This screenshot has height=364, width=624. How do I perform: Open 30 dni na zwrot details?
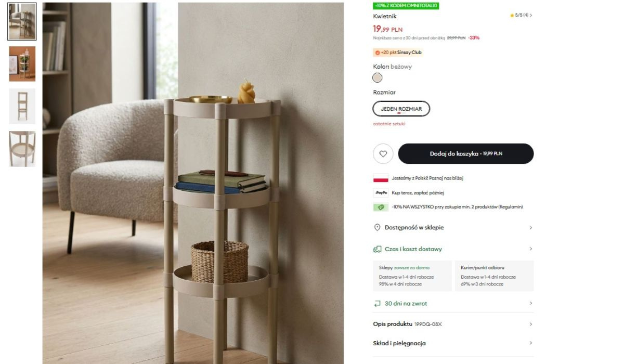[453, 304]
